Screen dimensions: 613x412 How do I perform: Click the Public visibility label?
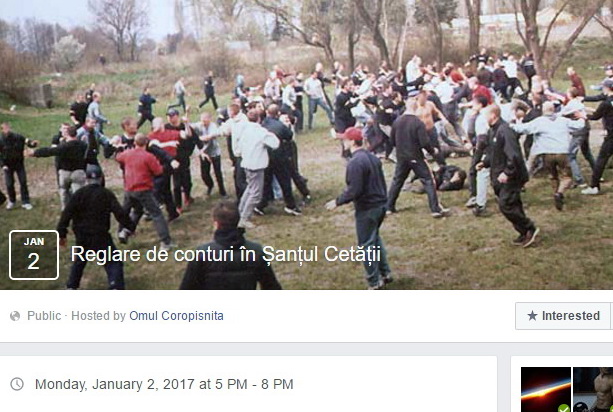[x=44, y=316]
